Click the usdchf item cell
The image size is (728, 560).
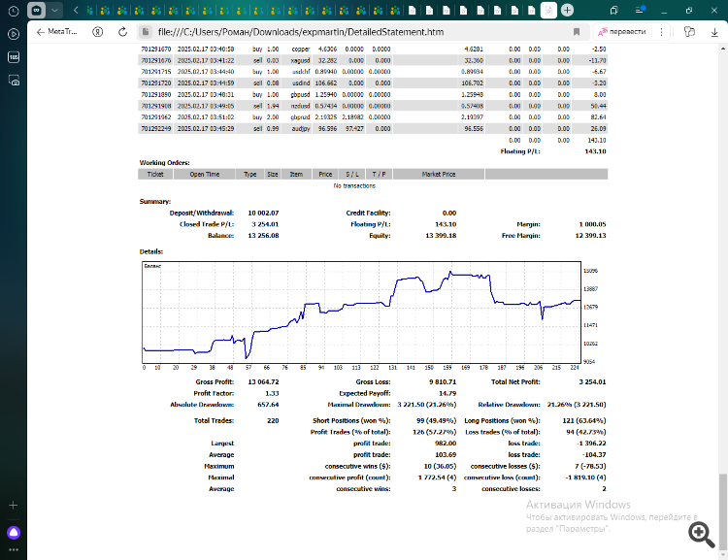[296, 72]
